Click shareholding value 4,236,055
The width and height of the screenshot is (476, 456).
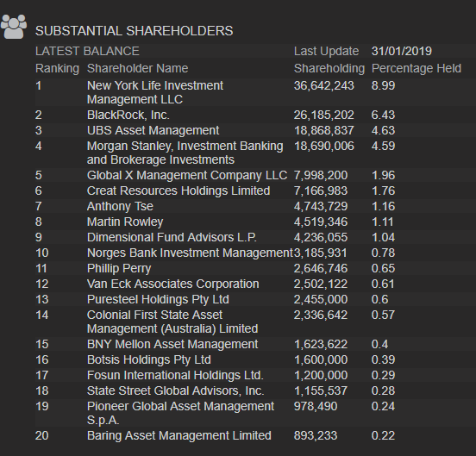point(321,238)
